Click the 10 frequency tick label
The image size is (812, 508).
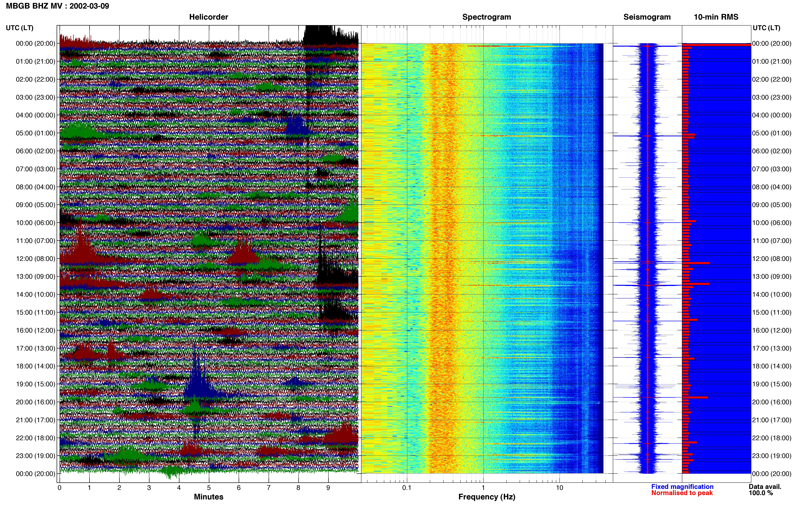click(x=559, y=487)
